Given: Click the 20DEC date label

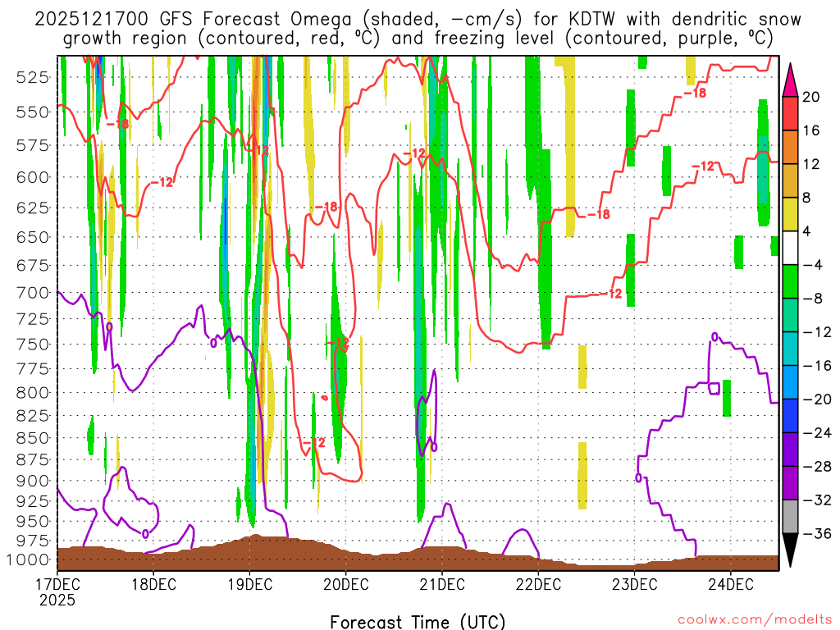Looking at the screenshot, I should (x=346, y=584).
